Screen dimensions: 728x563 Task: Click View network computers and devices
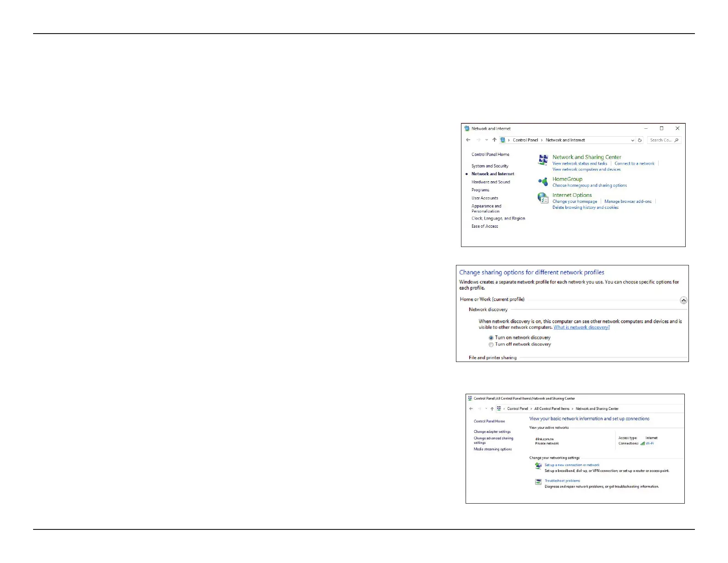coord(586,170)
